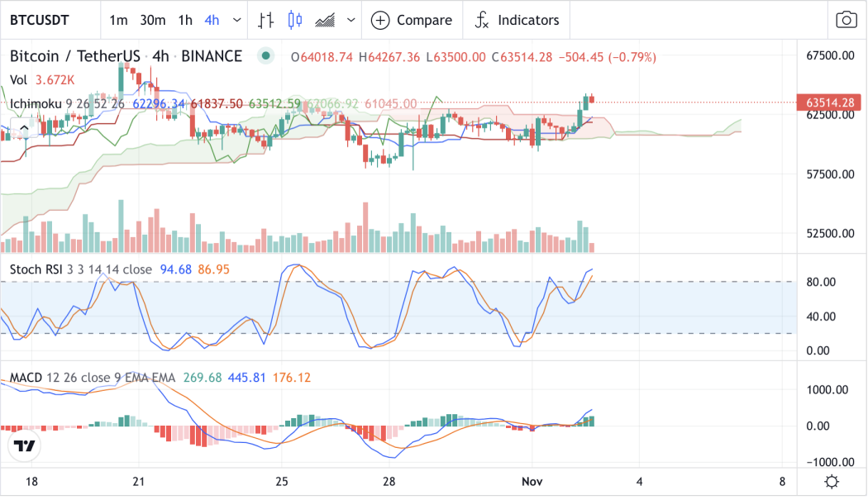Select the 1m timeframe
Screen dimensions: 868x500
coord(118,21)
